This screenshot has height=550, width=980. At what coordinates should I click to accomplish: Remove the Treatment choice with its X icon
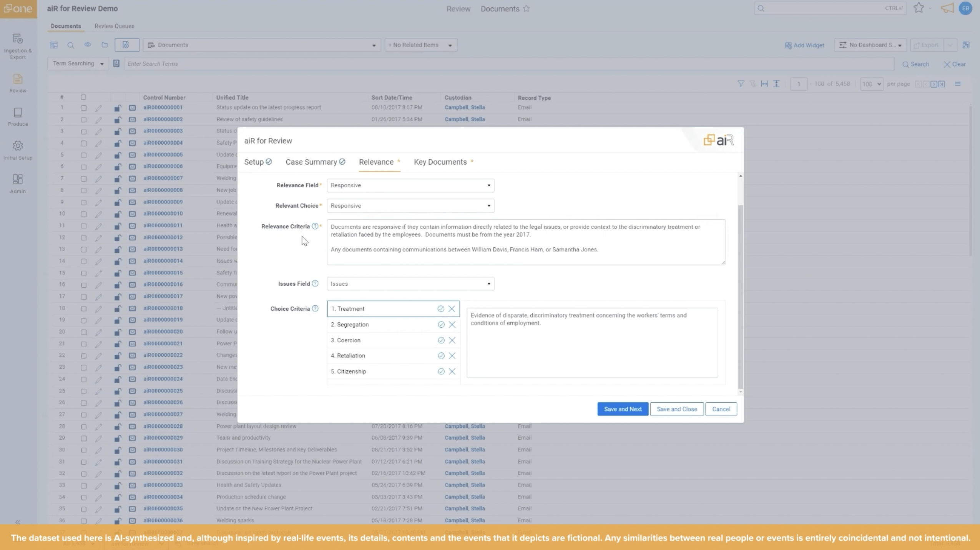click(x=452, y=309)
